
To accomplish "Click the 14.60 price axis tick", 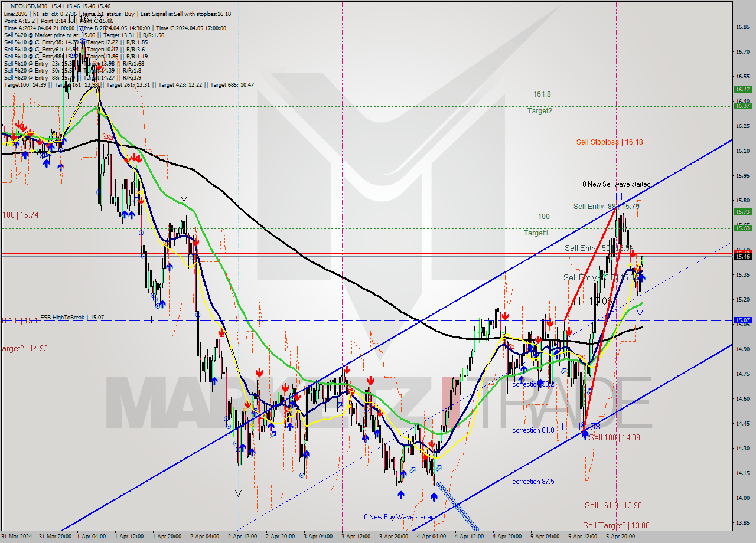I will pyautogui.click(x=742, y=398).
